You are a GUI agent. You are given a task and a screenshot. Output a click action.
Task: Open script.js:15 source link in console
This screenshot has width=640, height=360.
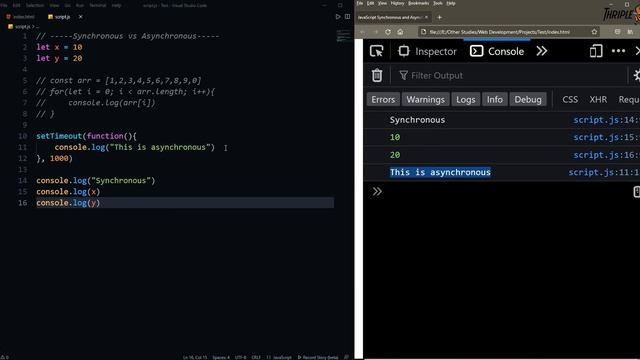pyautogui.click(x=606, y=138)
